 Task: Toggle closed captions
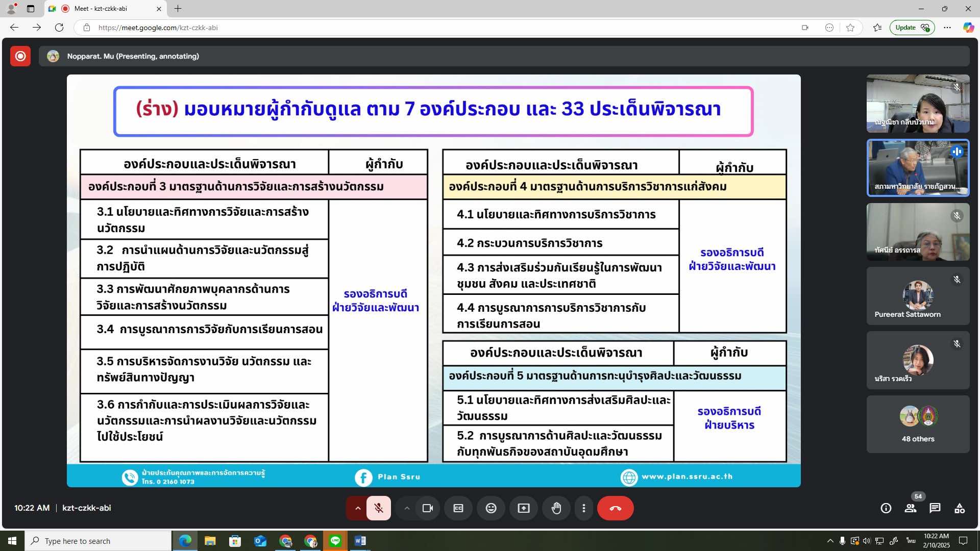tap(458, 508)
